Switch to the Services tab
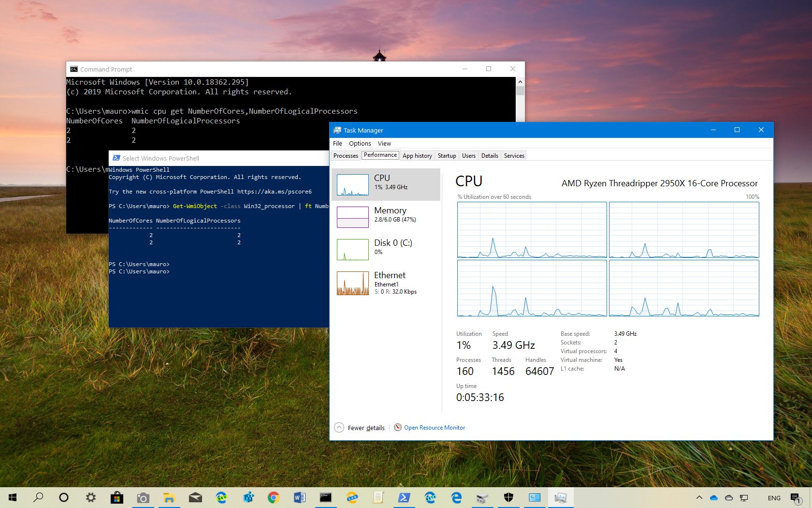This screenshot has height=508, width=812. 514,155
